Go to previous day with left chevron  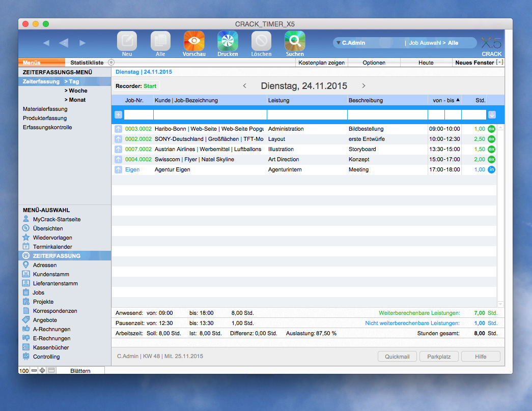click(x=244, y=86)
